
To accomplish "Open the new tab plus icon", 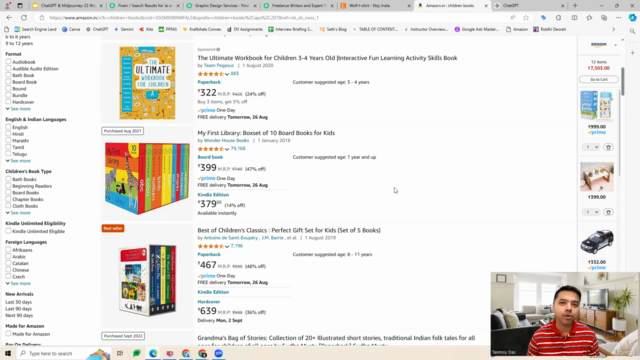I will pos(575,6).
